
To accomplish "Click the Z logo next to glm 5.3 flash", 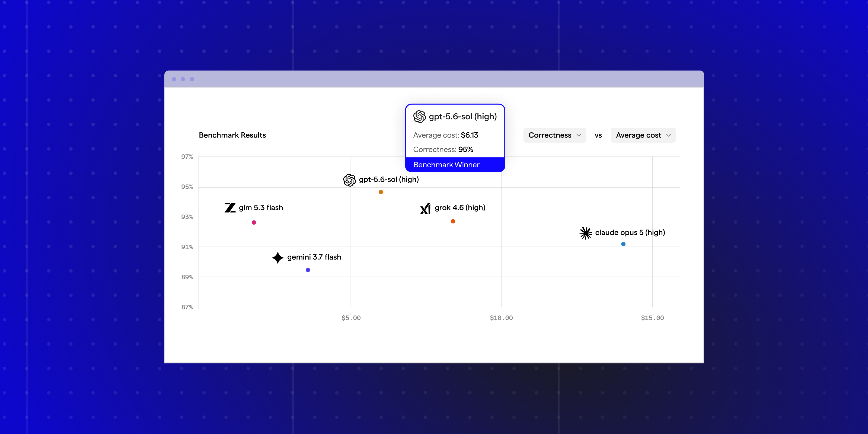I will point(230,208).
